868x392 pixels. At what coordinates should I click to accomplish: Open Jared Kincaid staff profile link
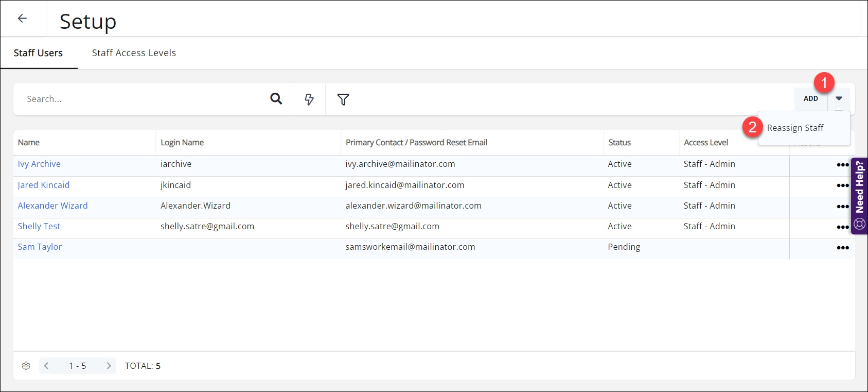(43, 185)
